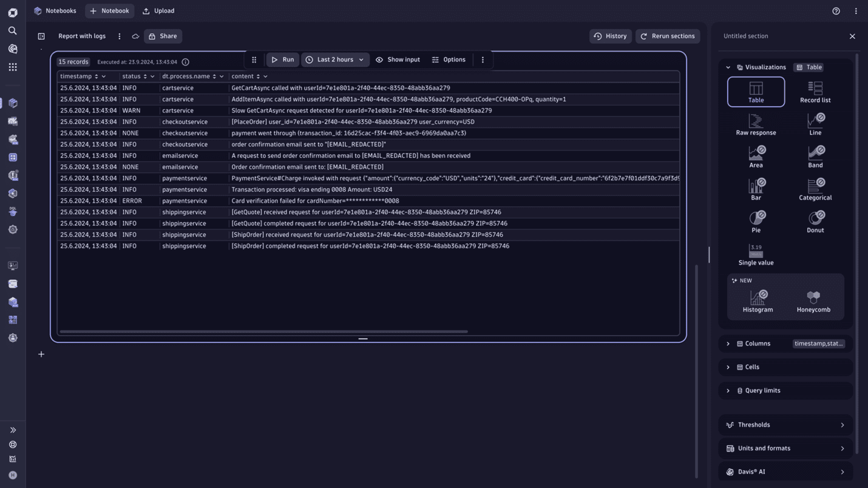Select the Line chart visualization
868x488 pixels.
coord(815,125)
